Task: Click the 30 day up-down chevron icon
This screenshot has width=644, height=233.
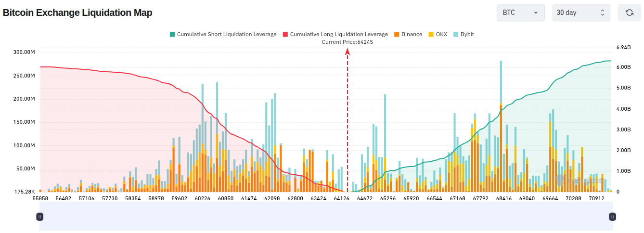Action: [x=602, y=13]
